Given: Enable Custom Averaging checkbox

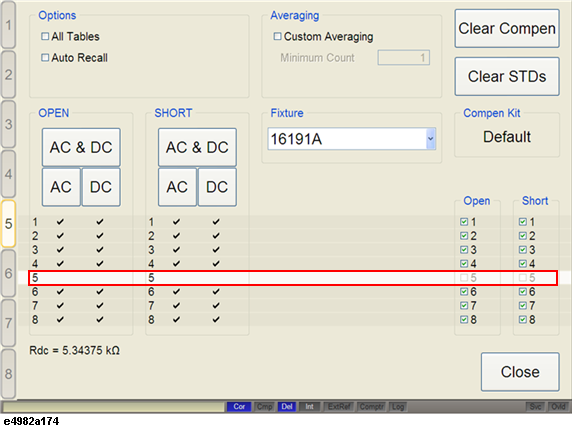Looking at the screenshot, I should coord(278,36).
